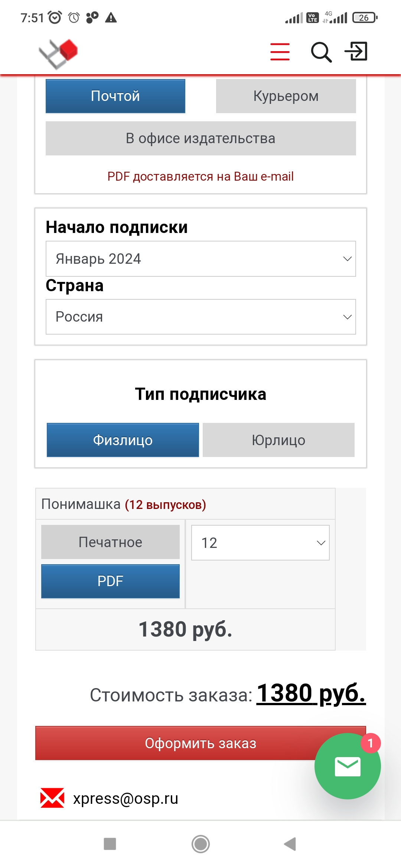The image size is (401, 868).
Task: Switch subscriber type to Юрлицо
Action: click(278, 440)
